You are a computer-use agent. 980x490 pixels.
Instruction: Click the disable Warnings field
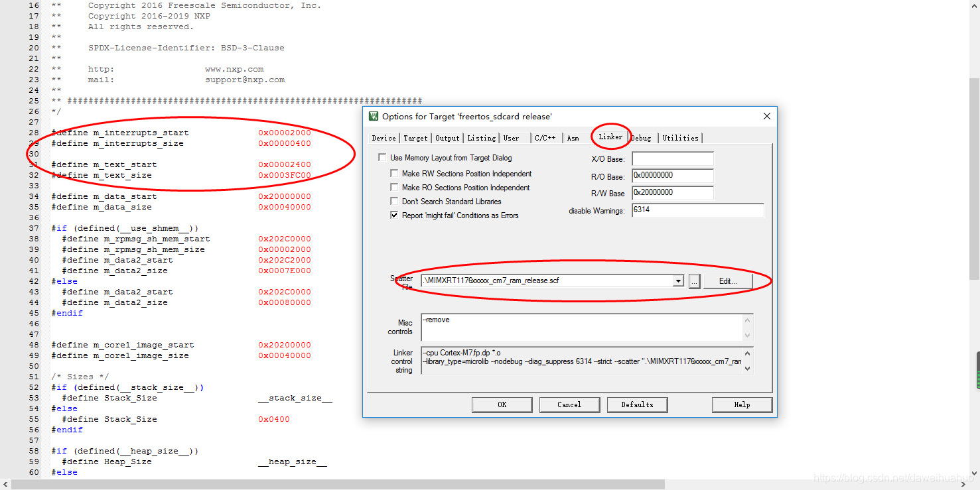(x=698, y=210)
